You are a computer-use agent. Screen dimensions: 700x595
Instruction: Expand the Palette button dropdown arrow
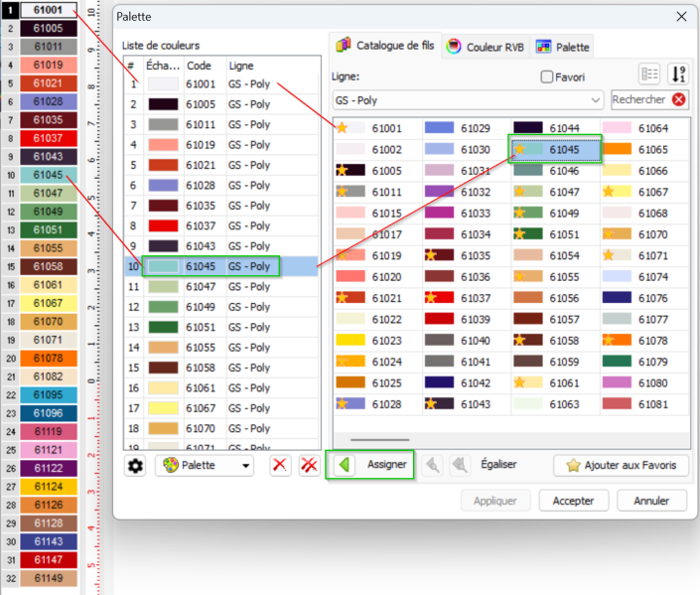click(x=245, y=466)
